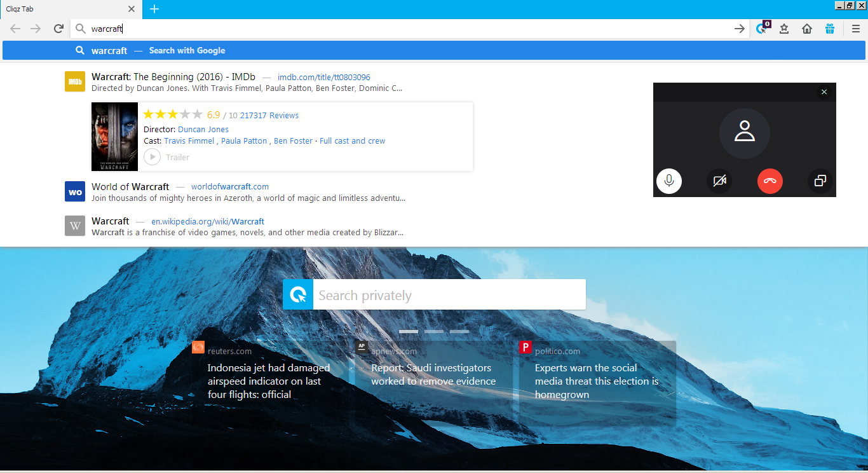This screenshot has width=868, height=473.
Task: Open Full cast and crew
Action: click(353, 141)
